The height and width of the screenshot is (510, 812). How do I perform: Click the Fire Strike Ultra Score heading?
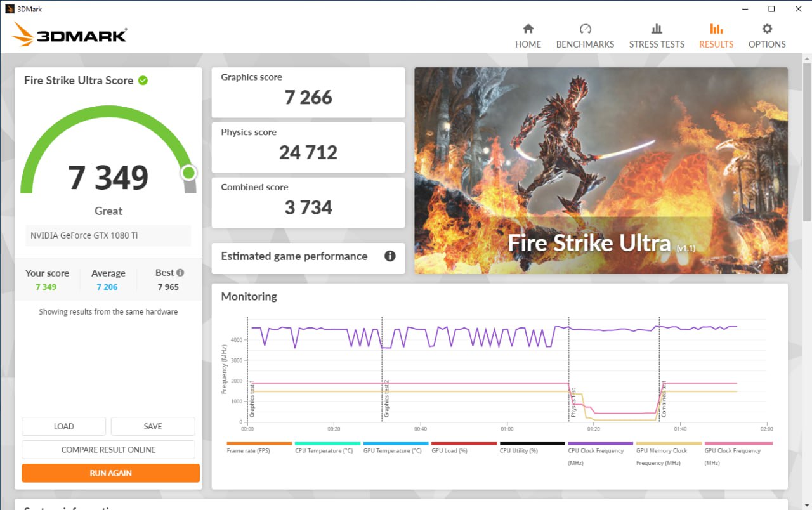(79, 81)
